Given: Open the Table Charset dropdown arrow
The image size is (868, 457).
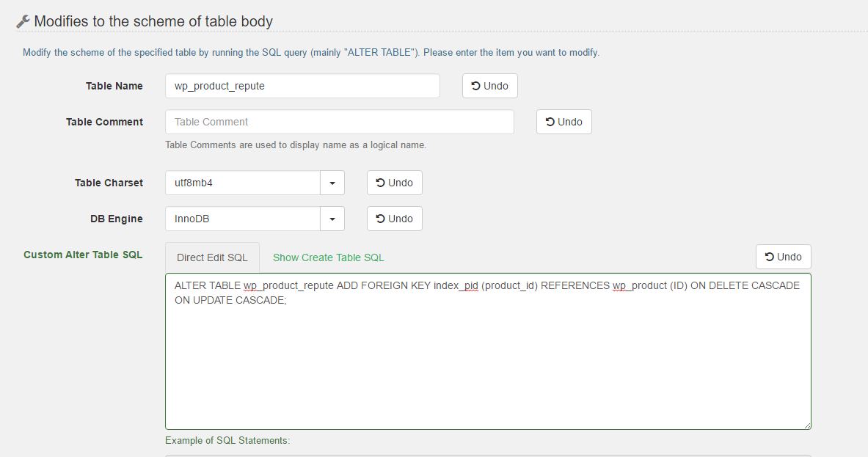Looking at the screenshot, I should pyautogui.click(x=332, y=183).
